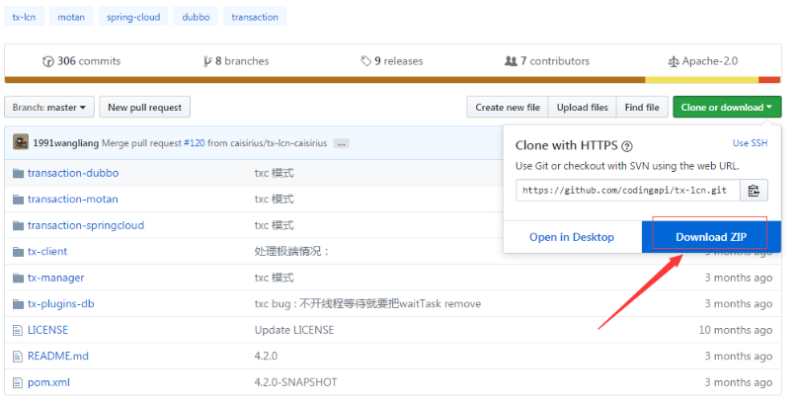Click the license scale icon
The image size is (786, 411).
coord(673,62)
